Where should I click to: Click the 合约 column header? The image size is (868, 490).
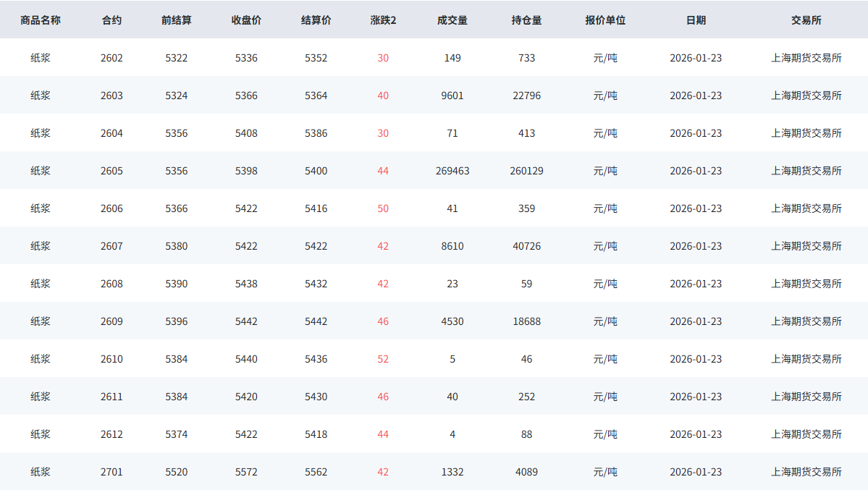[111, 20]
